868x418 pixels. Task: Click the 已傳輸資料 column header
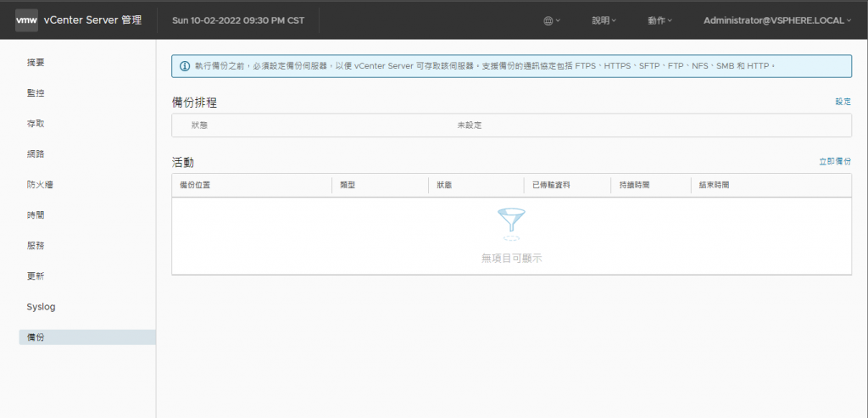coord(551,185)
